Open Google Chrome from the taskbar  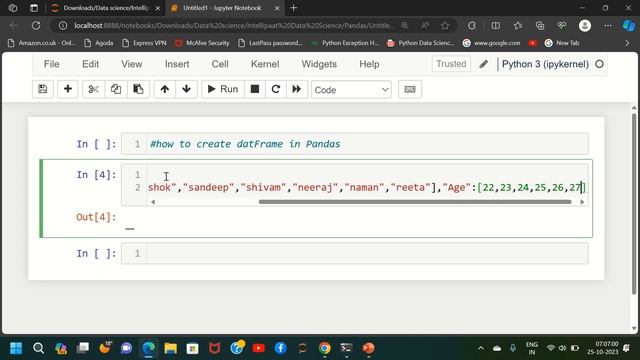[324, 348]
